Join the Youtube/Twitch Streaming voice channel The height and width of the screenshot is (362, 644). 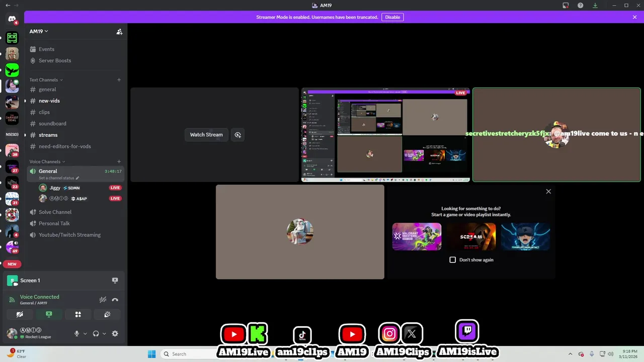(x=75, y=235)
